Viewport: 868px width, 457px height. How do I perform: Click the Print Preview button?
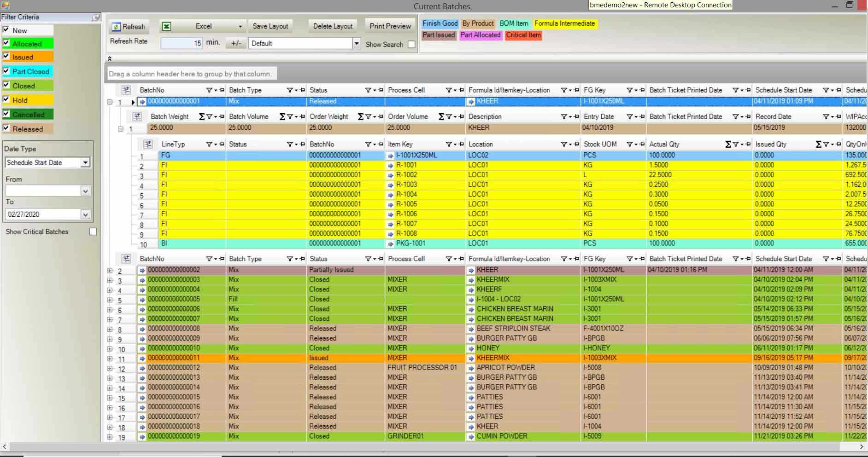click(390, 26)
